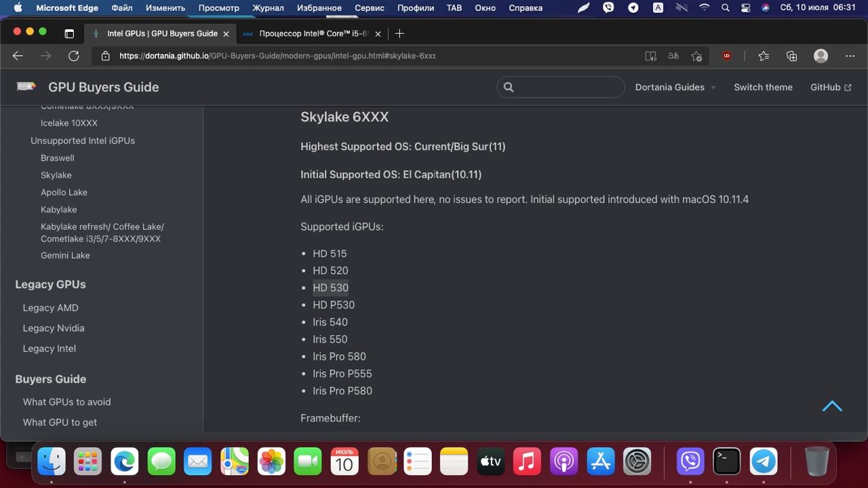Open the uBlock Origin extension icon
The width and height of the screenshot is (868, 488).
tap(727, 56)
